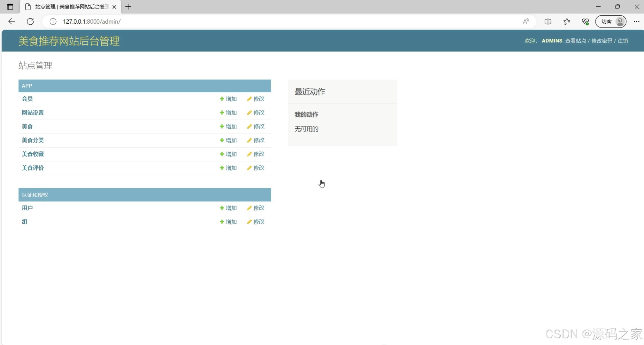Image resolution: width=644 pixels, height=345 pixels.
Task: Click the 修改密码 link in header
Action: [x=602, y=41]
